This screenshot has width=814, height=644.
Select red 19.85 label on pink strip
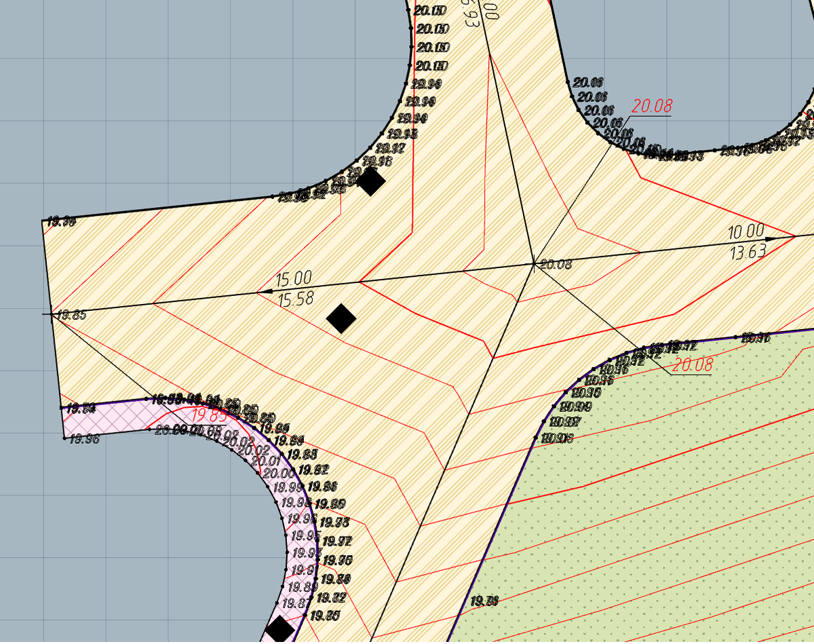click(209, 415)
